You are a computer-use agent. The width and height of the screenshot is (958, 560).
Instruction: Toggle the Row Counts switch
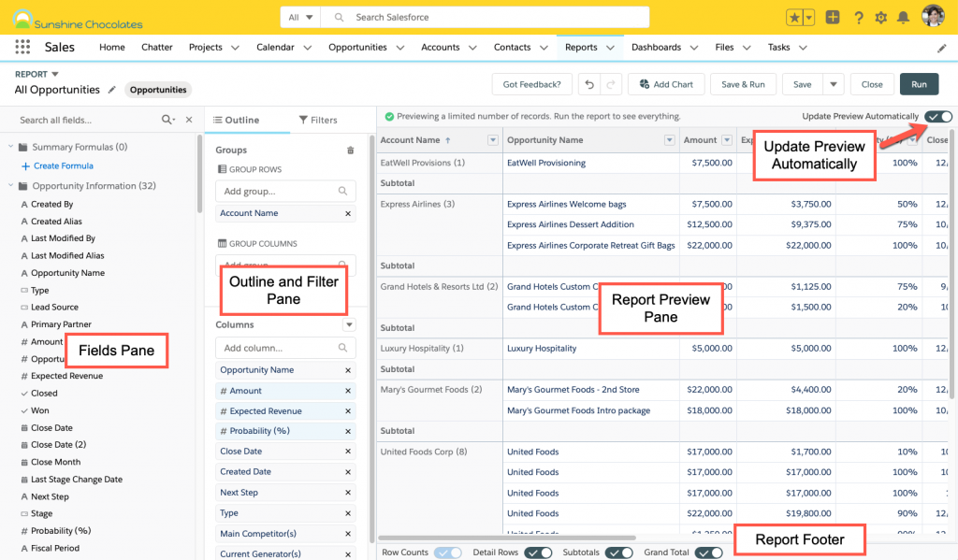448,553
